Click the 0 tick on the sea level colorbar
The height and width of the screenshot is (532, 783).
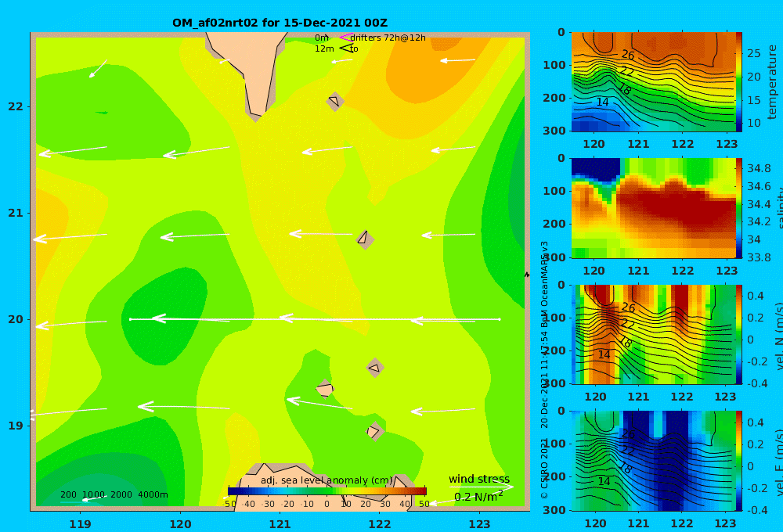click(x=327, y=504)
